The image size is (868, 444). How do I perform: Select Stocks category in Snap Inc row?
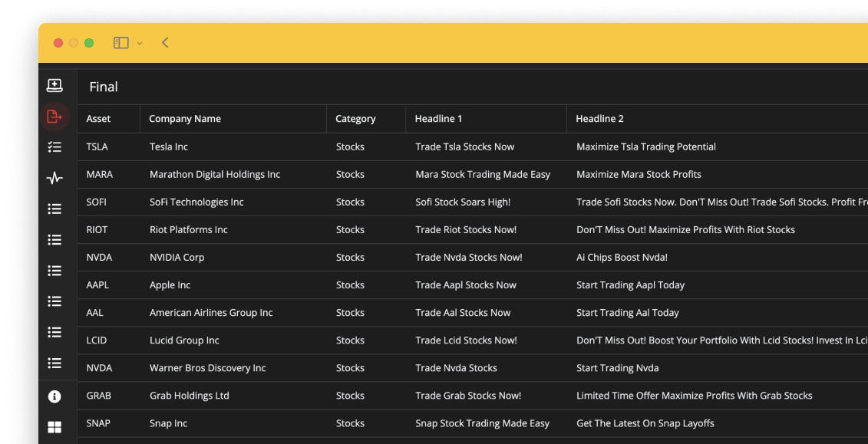coord(351,423)
